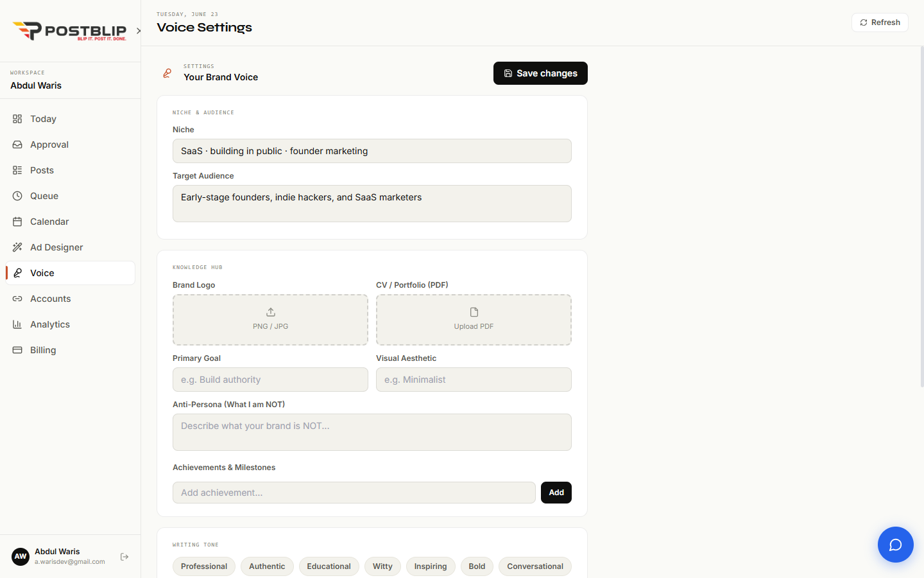Click the Ad Designer magic wand icon
This screenshot has height=578, width=924.
click(17, 247)
